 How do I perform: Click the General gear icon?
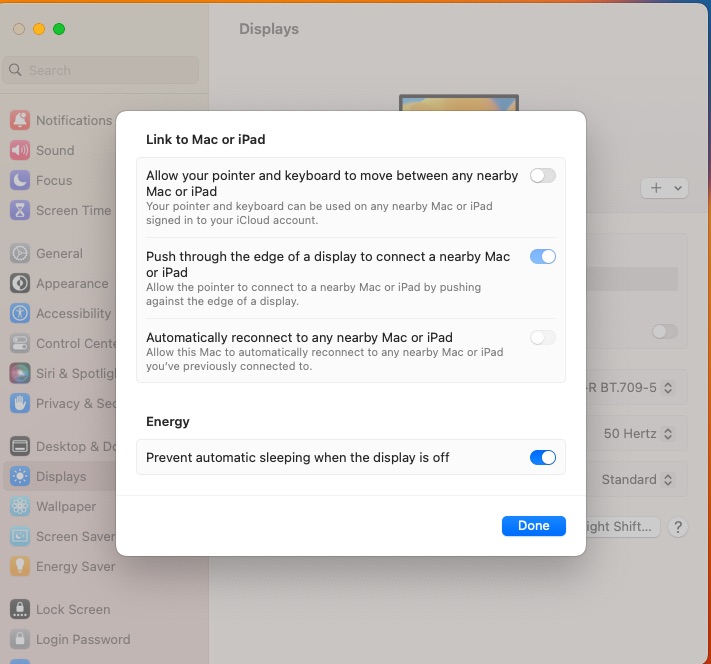click(x=20, y=253)
